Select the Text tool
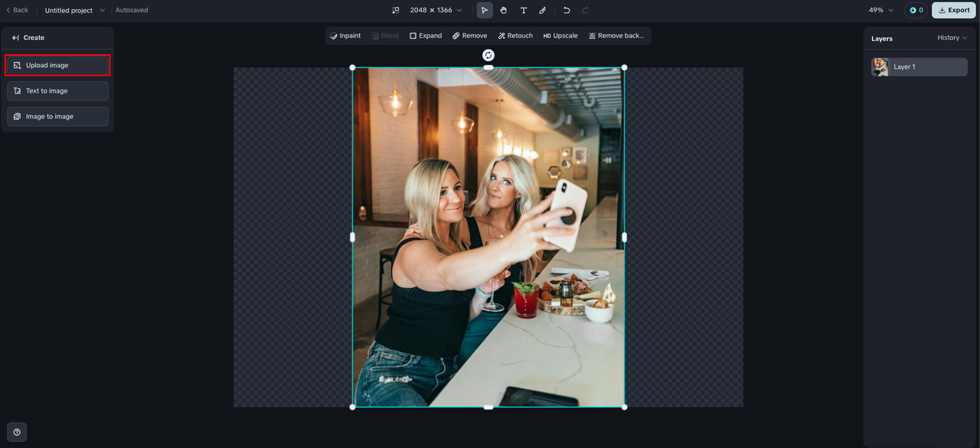This screenshot has height=448, width=980. 524,10
